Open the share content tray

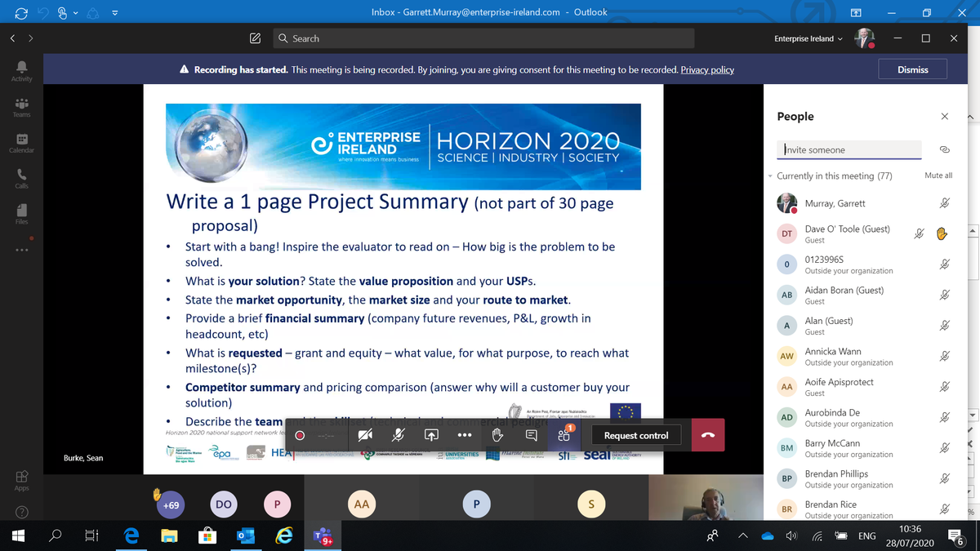pos(431,436)
